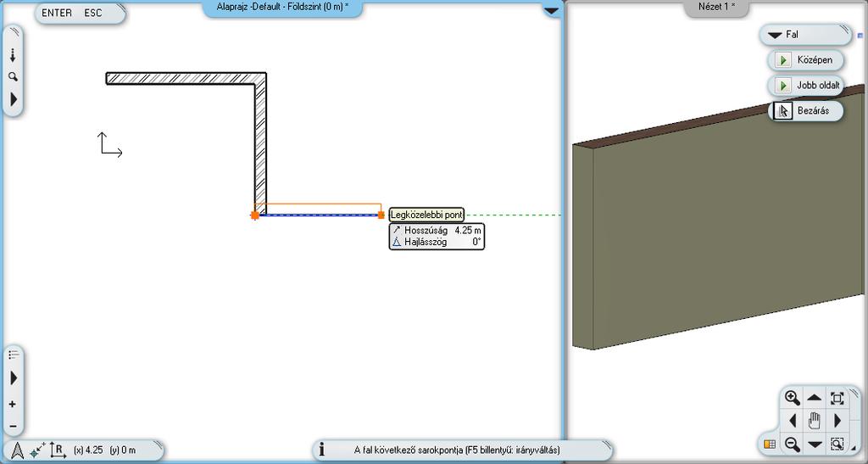Zoom out with the 3D view magnifier minus
This screenshot has width=868, height=464.
tap(793, 444)
